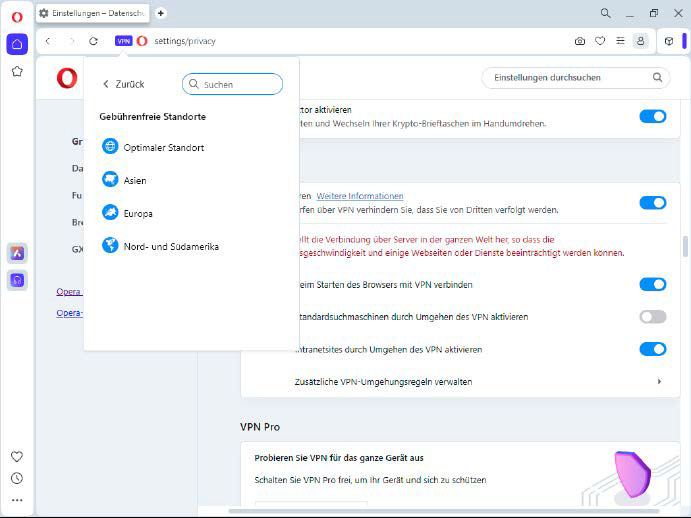Click the settings gear icon on the tab

44,13
